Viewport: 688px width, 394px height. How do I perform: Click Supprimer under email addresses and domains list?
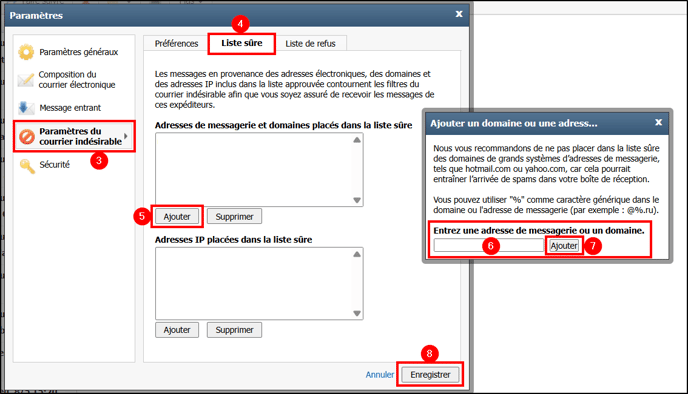click(234, 216)
